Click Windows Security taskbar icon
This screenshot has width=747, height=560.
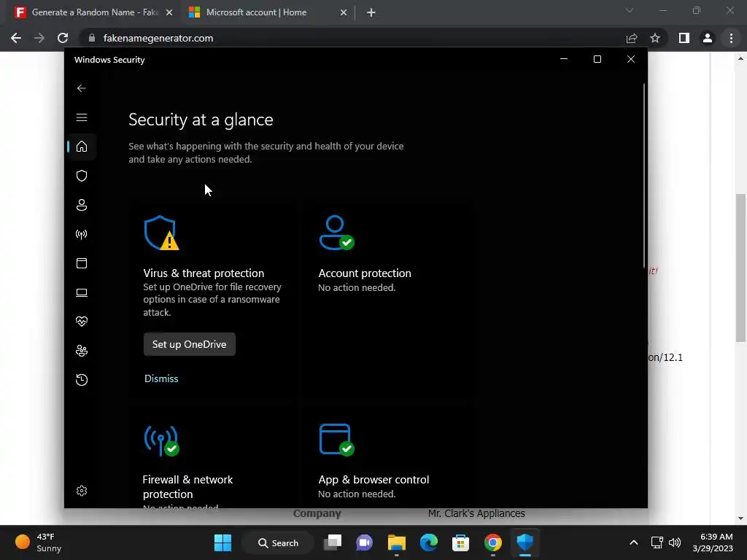coord(525,542)
